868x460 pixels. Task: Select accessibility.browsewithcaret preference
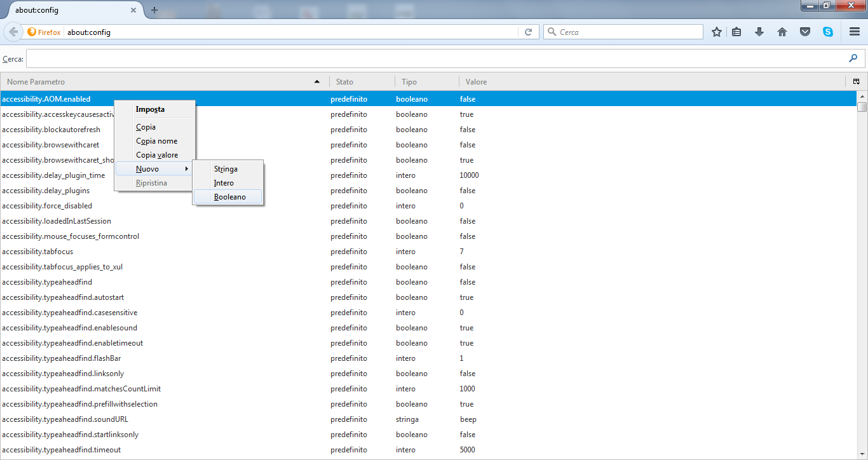click(428, 145)
